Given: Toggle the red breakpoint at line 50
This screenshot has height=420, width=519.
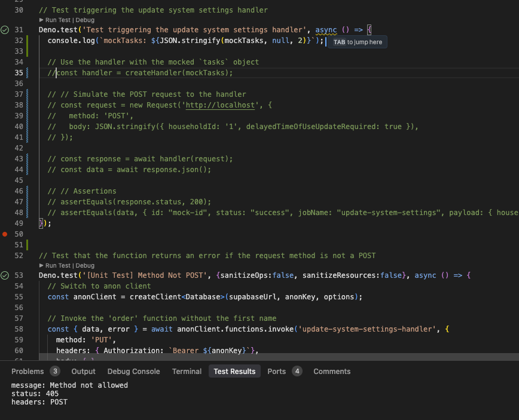Looking at the screenshot, I should click(x=5, y=234).
